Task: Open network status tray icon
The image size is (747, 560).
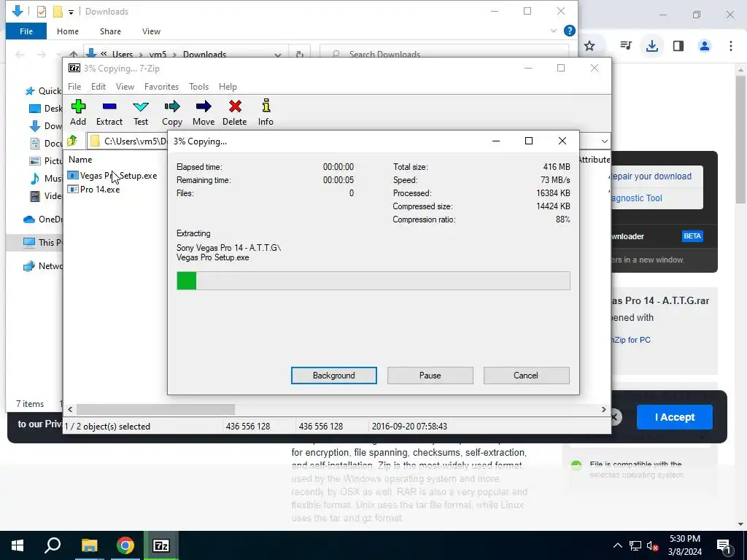Action: (635, 545)
